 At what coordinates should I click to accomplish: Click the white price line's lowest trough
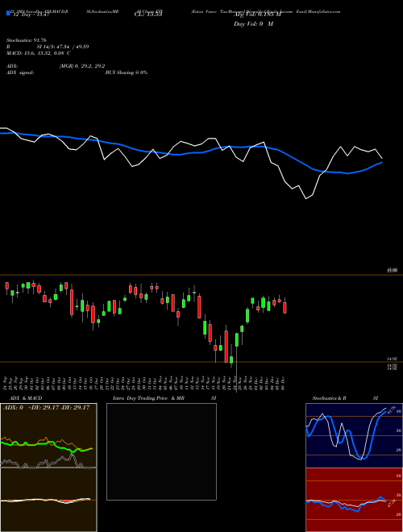pos(306,198)
